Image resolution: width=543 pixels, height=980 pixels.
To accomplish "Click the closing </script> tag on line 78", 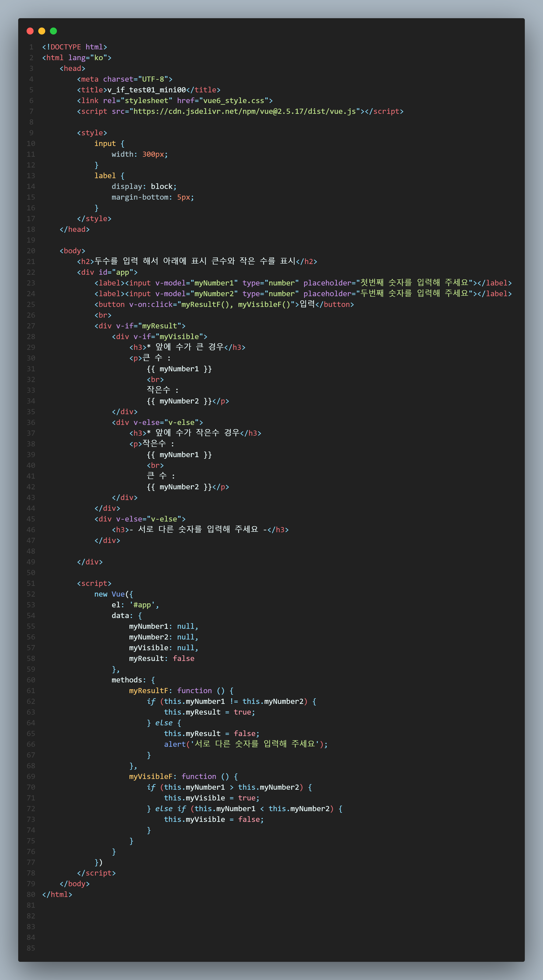I will click(x=96, y=873).
